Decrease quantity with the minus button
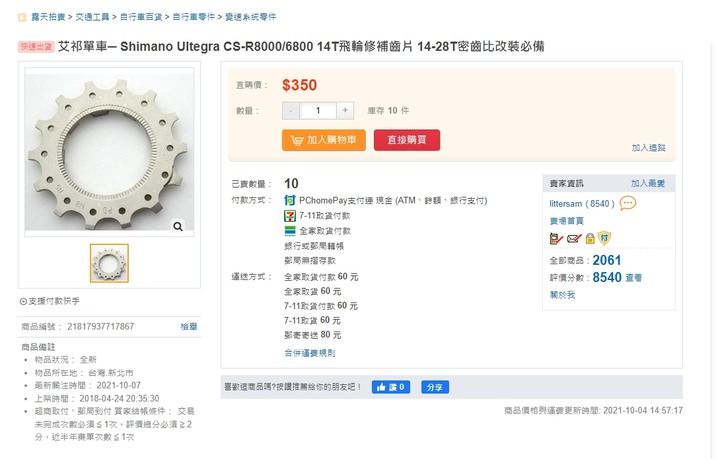This screenshot has height=459, width=720. 291,111
